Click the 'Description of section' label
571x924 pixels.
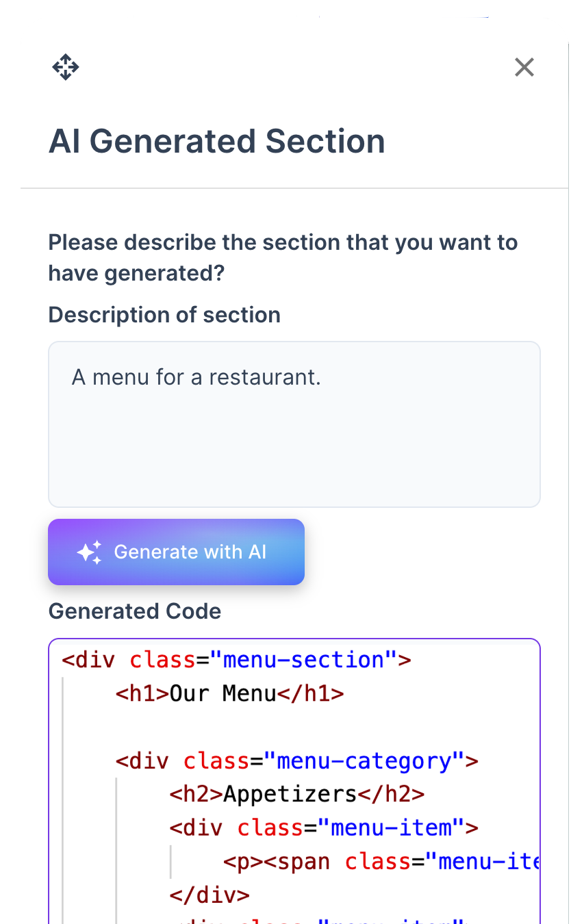click(164, 315)
